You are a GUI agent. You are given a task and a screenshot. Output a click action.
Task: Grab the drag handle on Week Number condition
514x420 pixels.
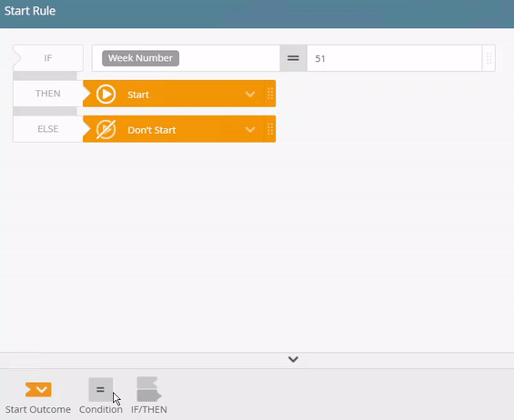click(489, 58)
